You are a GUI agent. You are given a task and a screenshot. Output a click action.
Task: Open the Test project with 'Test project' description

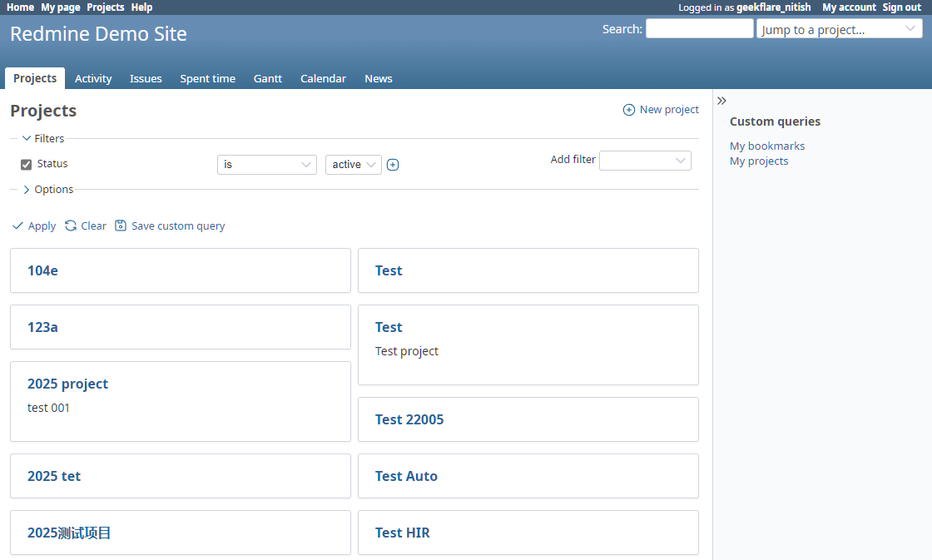click(389, 327)
